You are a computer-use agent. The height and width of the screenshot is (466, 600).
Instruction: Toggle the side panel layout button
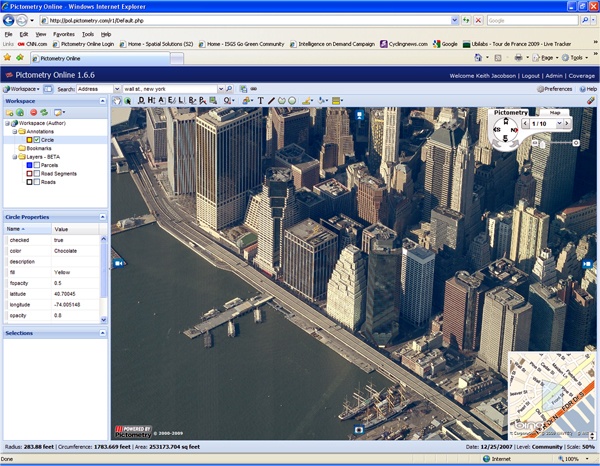pyautogui.click(x=48, y=89)
